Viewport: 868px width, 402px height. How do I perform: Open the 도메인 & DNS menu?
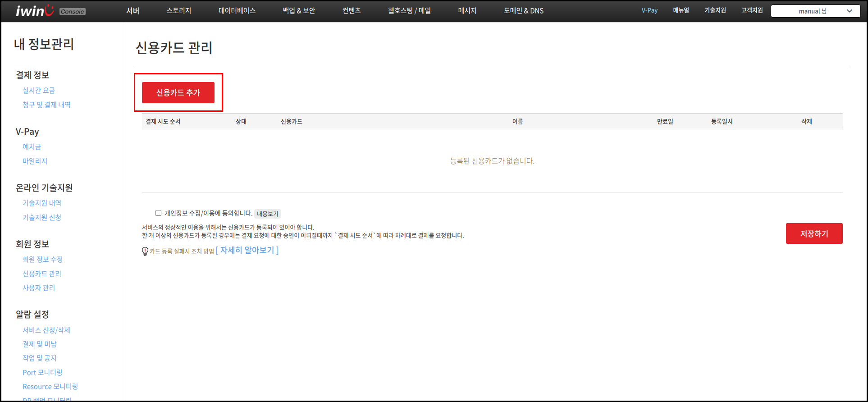523,11
